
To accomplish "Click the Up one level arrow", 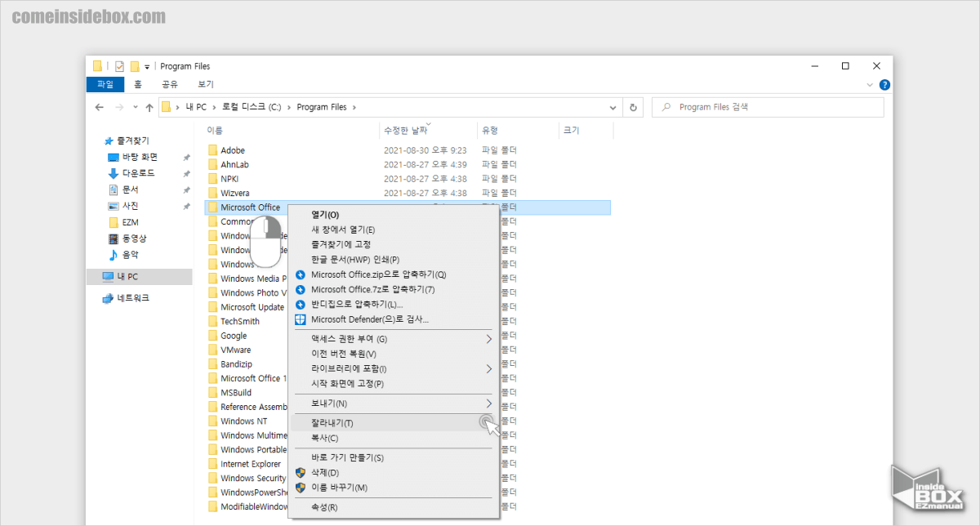I will [149, 107].
